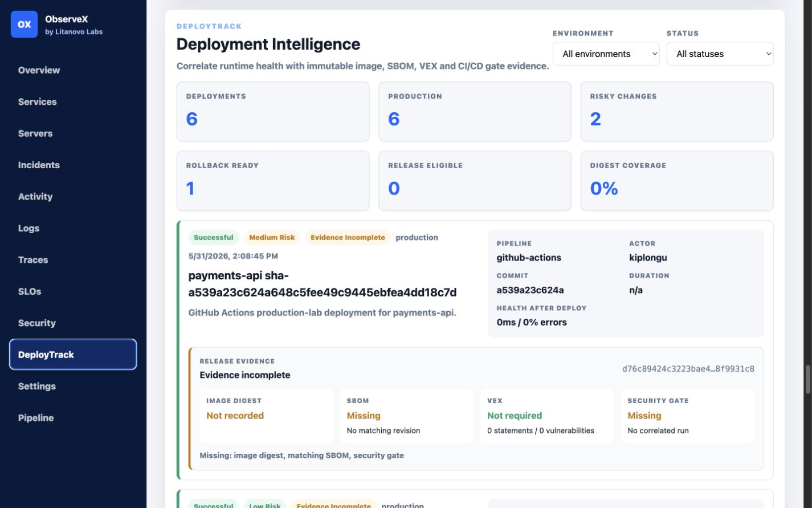The height and width of the screenshot is (508, 812).
Task: Click actor name kiplongu
Action: 648,258
